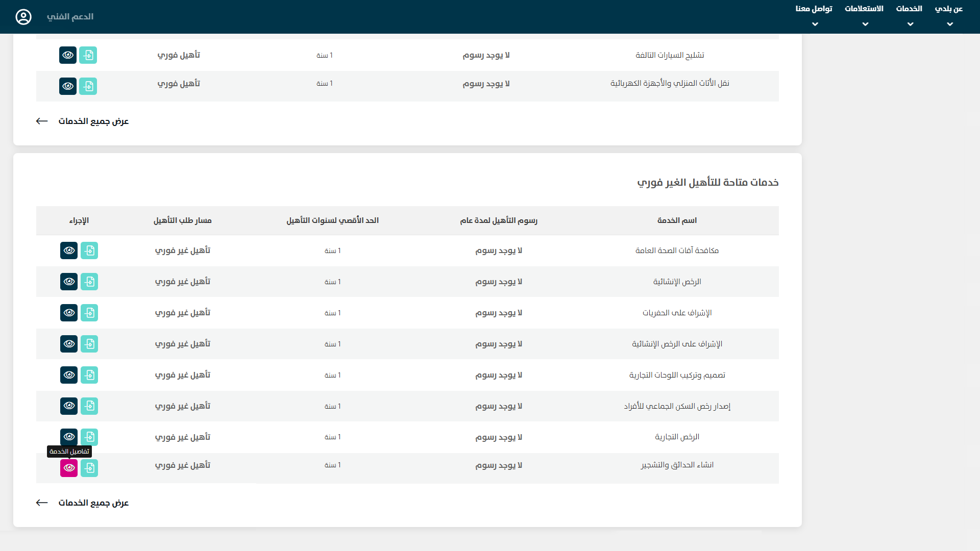Image resolution: width=980 pixels, height=551 pixels.
Task: Open the apply-request icon for مكافحة آفات الصحة العامة
Action: [89, 251]
